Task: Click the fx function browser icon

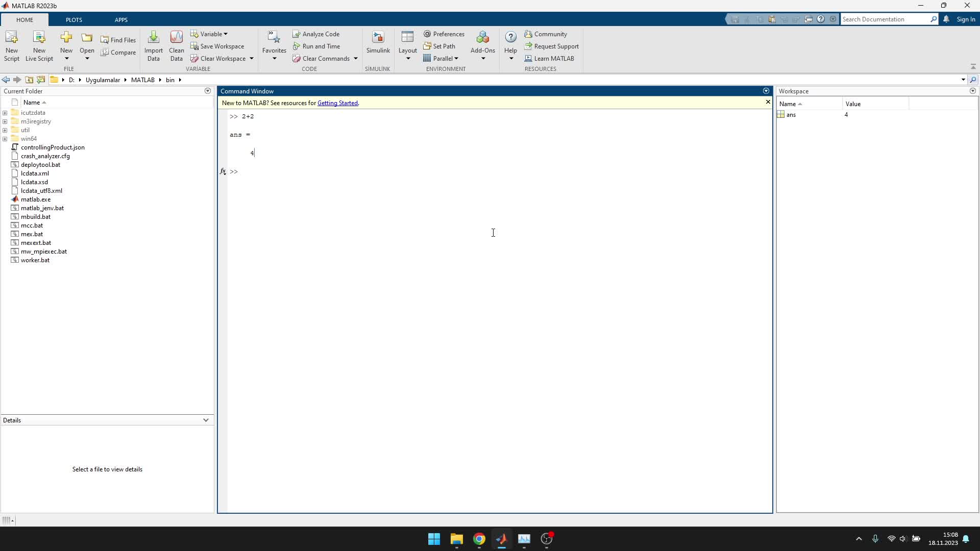Action: coord(223,171)
